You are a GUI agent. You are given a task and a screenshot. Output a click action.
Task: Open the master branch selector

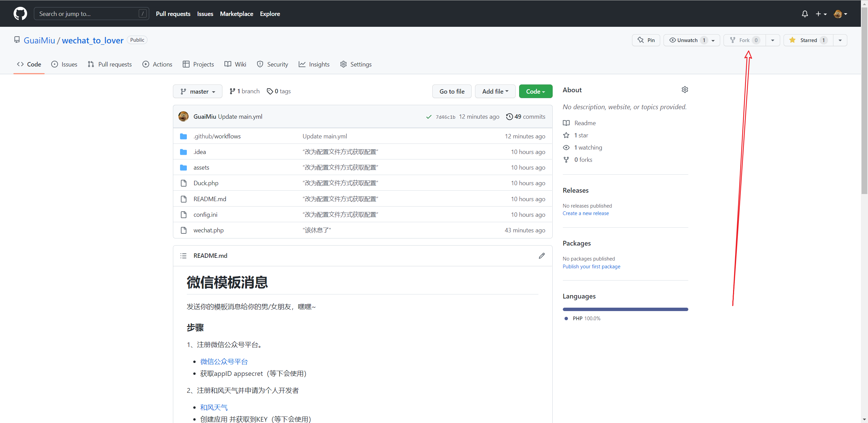click(198, 91)
